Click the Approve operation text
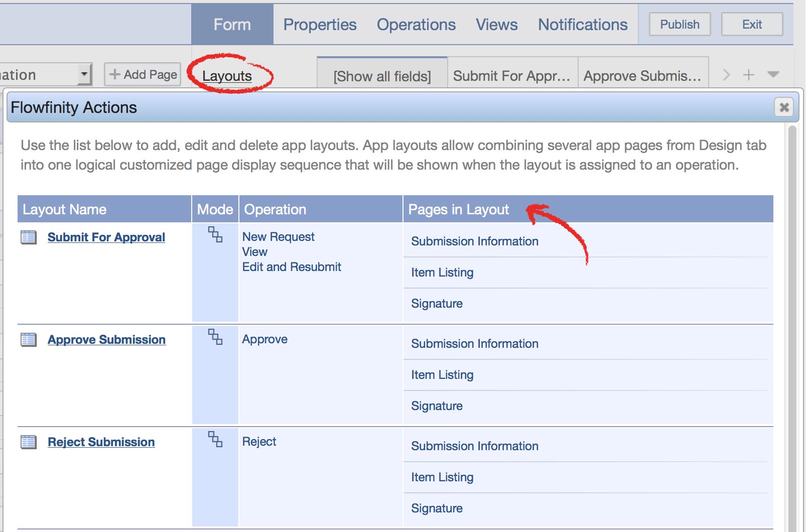Image resolution: width=806 pixels, height=532 pixels. coord(265,339)
